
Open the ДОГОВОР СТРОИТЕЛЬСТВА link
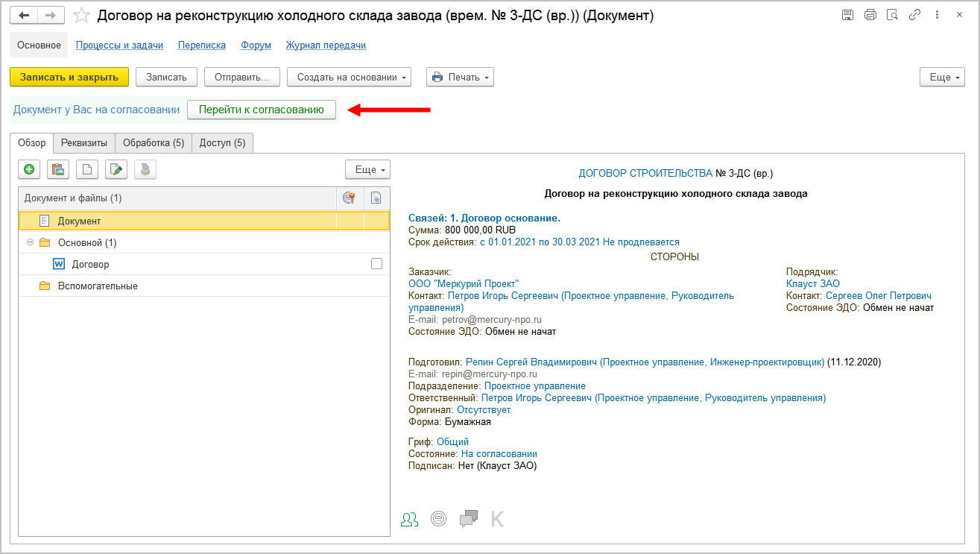coord(645,173)
